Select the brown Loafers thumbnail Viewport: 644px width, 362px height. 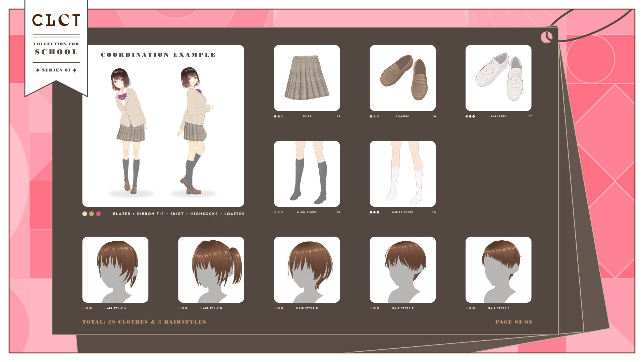coord(402,78)
